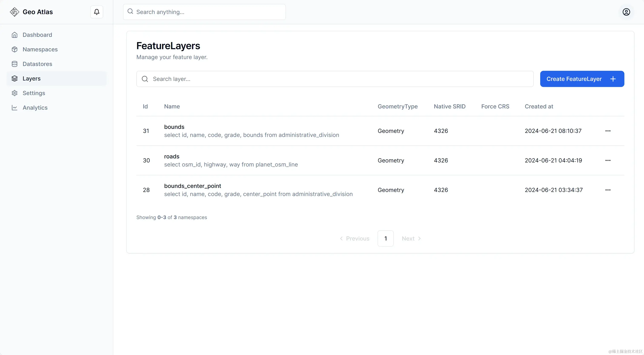The width and height of the screenshot is (644, 355).
Task: Click the Datastores database icon
Action: point(14,64)
